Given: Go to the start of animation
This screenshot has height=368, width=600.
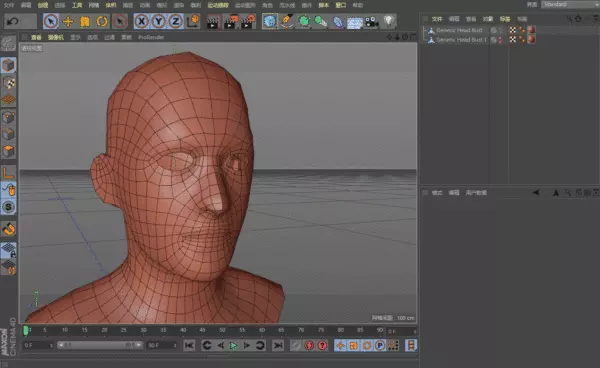Looking at the screenshot, I should [x=189, y=345].
